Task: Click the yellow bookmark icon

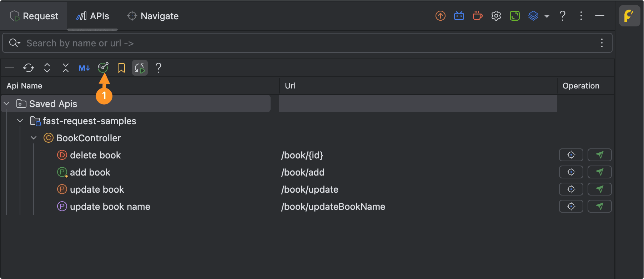Action: (x=121, y=68)
